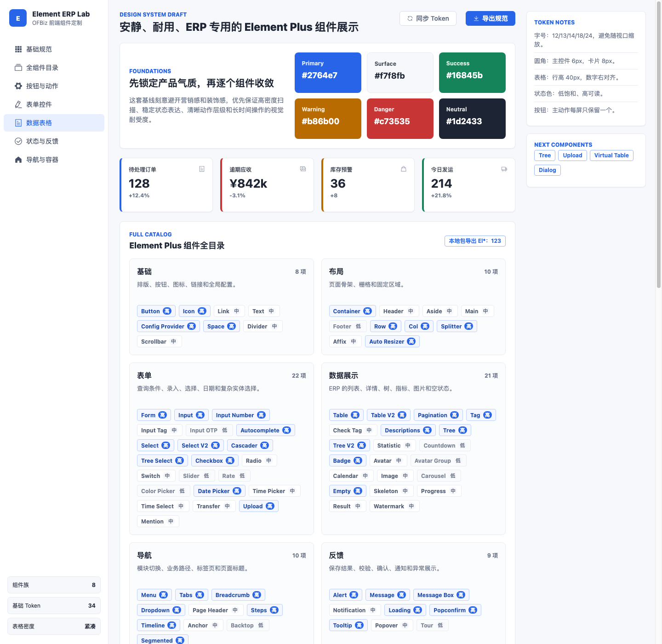Click the Message Box tag
The height and width of the screenshot is (644, 662).
pyautogui.click(x=441, y=595)
